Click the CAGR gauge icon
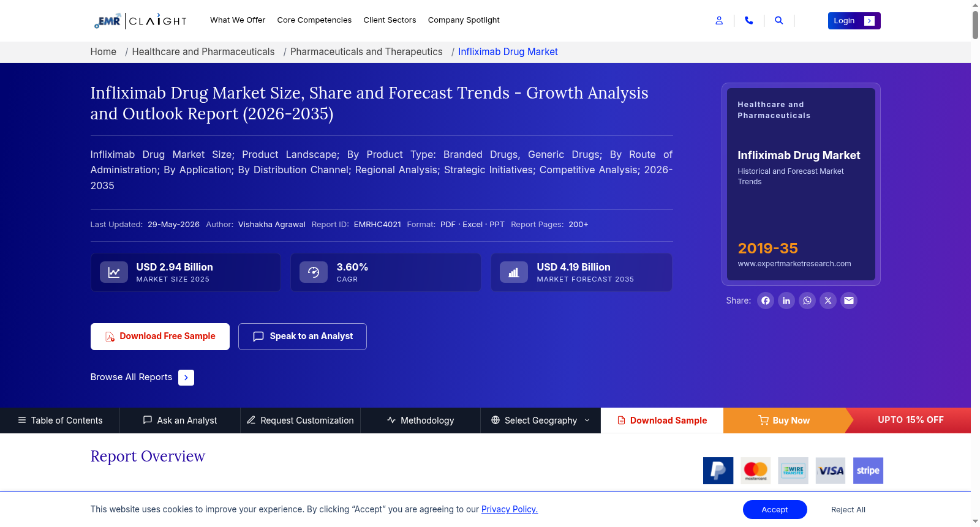Screen dimensions: 980x527 click(314, 272)
